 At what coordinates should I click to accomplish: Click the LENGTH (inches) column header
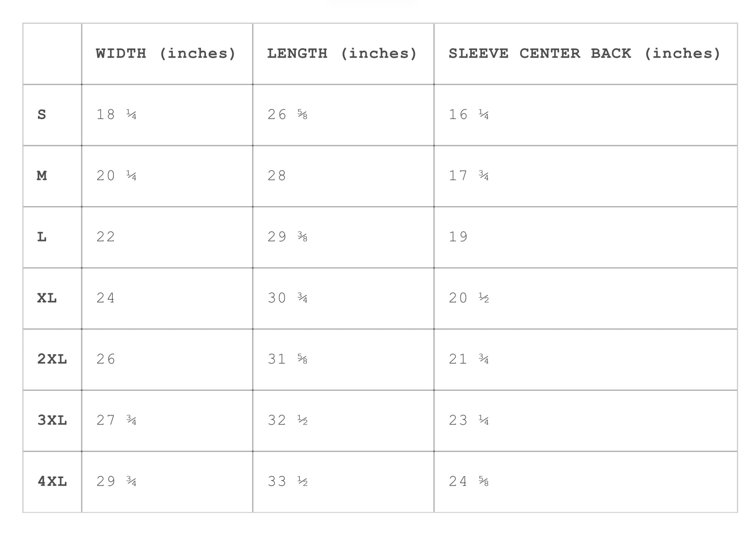pyautogui.click(x=342, y=54)
